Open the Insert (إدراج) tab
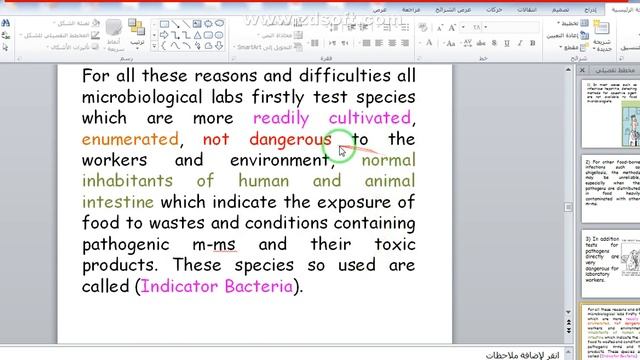The image size is (640, 360). click(x=590, y=10)
